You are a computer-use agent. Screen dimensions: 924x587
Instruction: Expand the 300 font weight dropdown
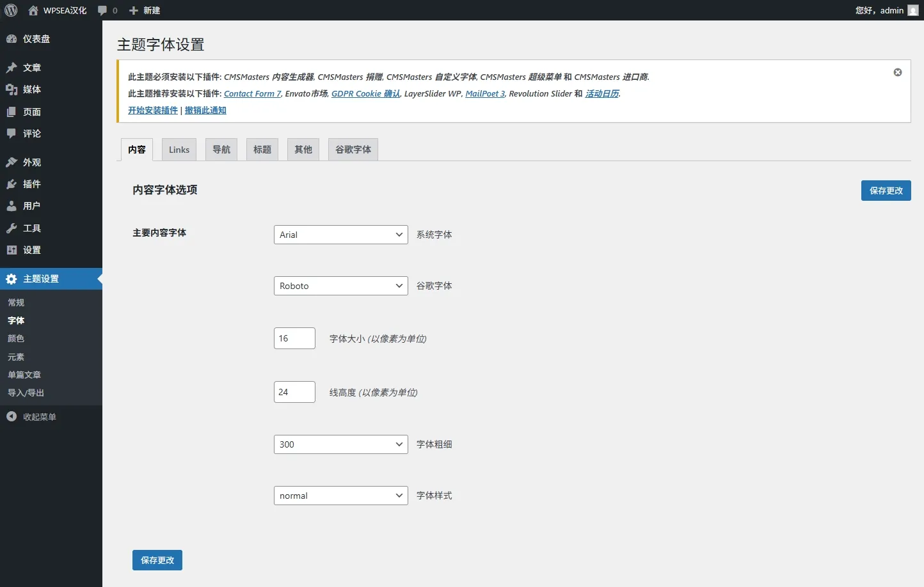tap(340, 444)
